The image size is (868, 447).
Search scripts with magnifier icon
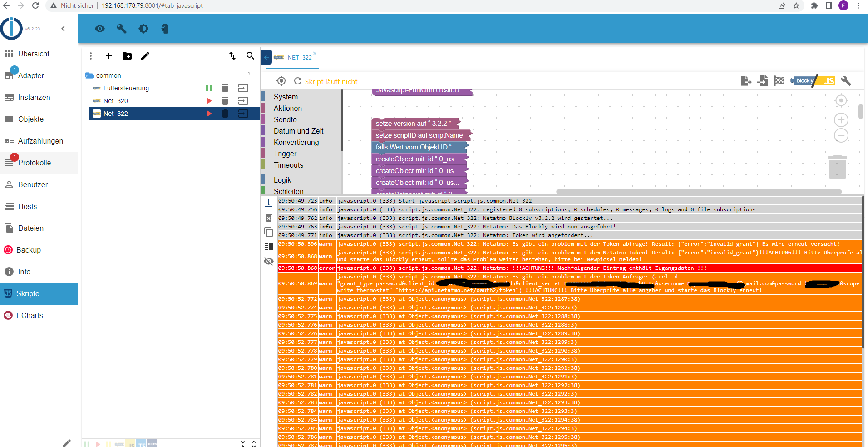pyautogui.click(x=250, y=56)
